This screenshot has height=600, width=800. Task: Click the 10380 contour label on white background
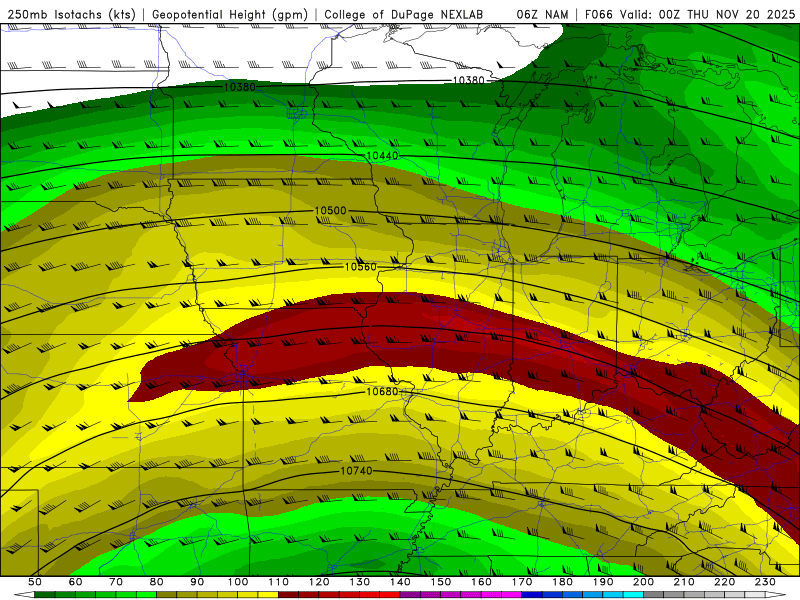click(x=468, y=80)
